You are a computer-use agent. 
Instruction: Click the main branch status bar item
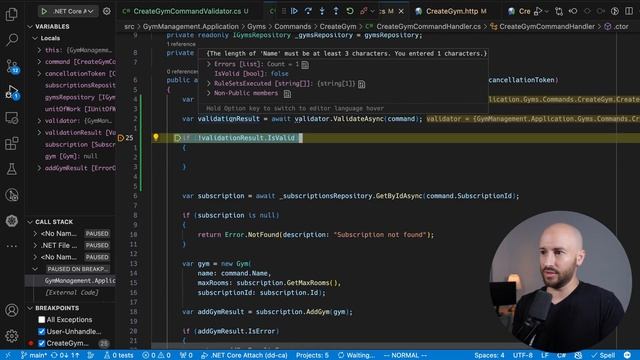(34, 355)
